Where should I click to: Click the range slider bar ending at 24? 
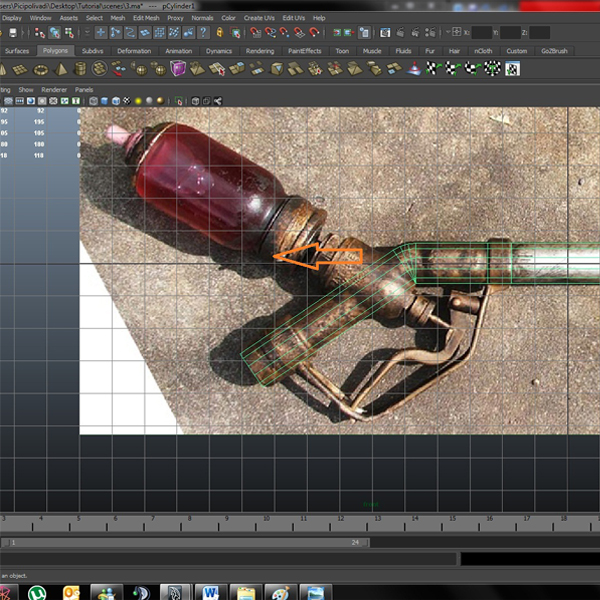[185, 543]
